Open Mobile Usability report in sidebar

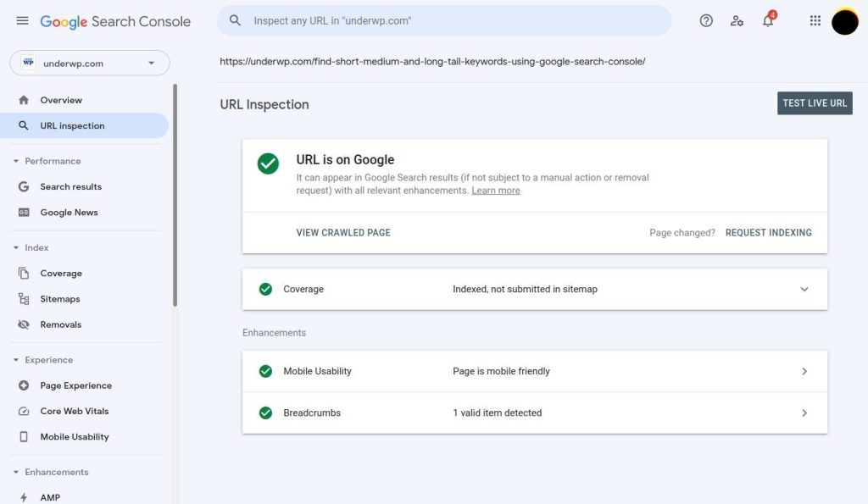84,437
